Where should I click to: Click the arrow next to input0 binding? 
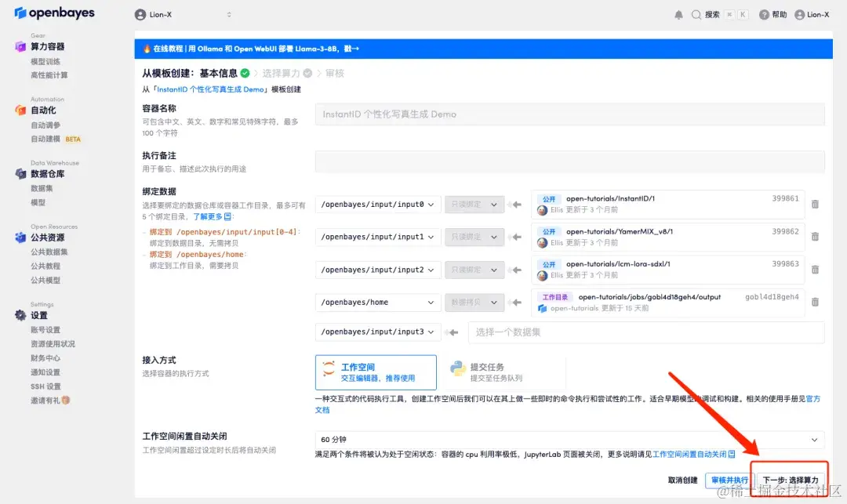(x=517, y=205)
